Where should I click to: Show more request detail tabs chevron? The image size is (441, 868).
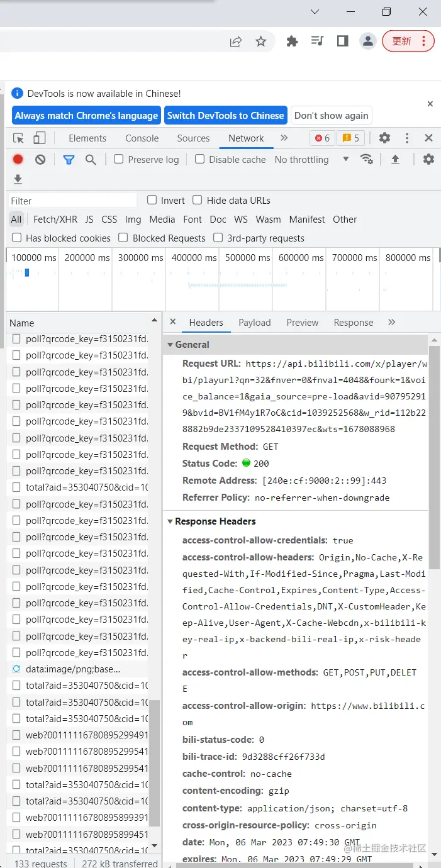coord(392,322)
